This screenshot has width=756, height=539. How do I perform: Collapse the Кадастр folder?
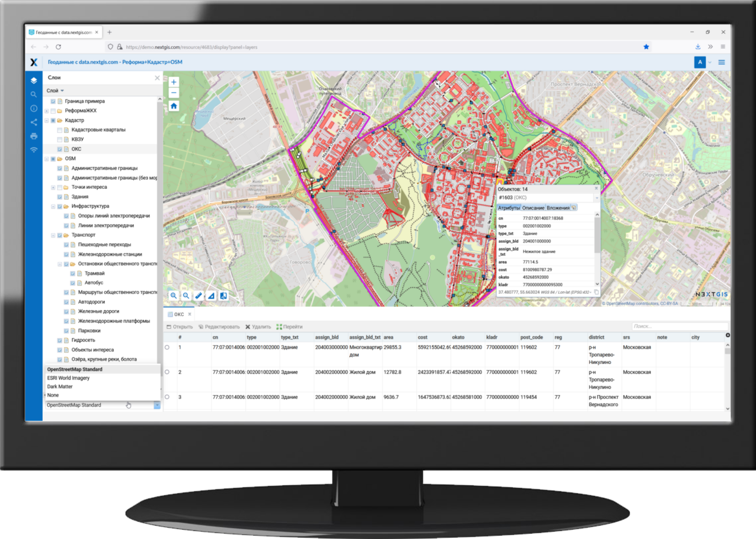coord(47,120)
